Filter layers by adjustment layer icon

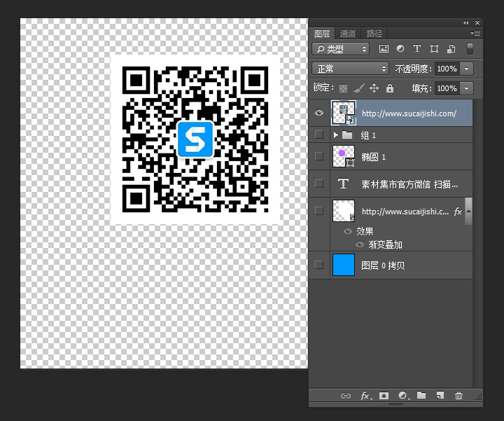(x=400, y=48)
